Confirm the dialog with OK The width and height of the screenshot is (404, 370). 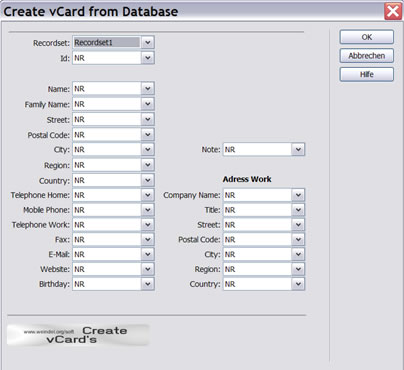367,37
